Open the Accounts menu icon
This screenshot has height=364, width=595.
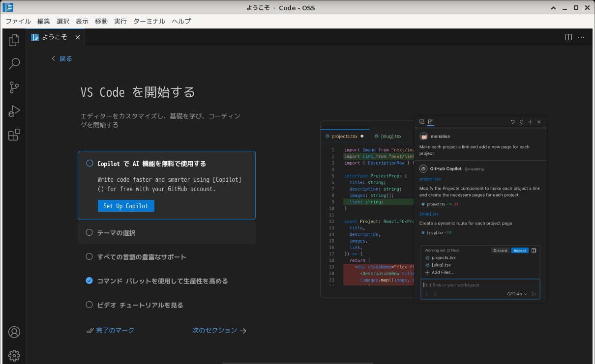pos(14,332)
